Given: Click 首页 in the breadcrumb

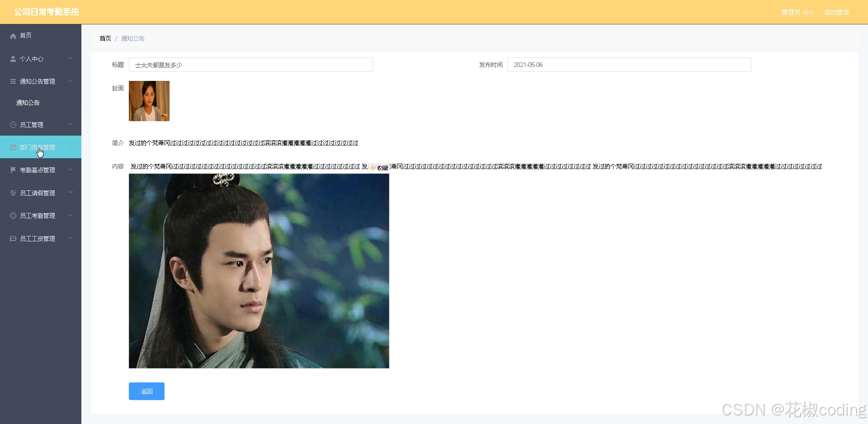Looking at the screenshot, I should pos(105,38).
